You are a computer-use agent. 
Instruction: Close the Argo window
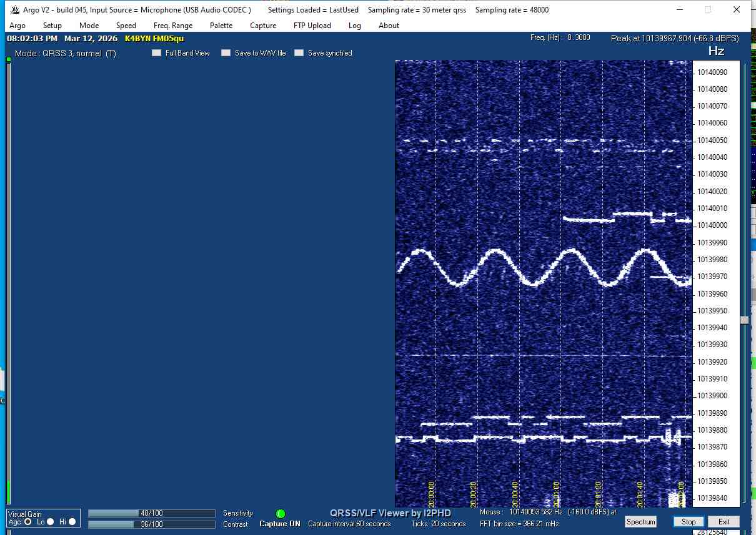click(737, 10)
